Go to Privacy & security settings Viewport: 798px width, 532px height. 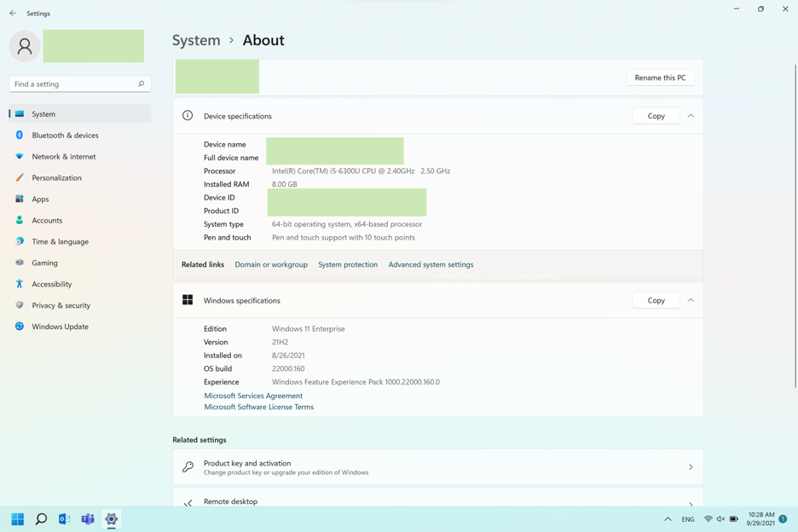pos(61,305)
